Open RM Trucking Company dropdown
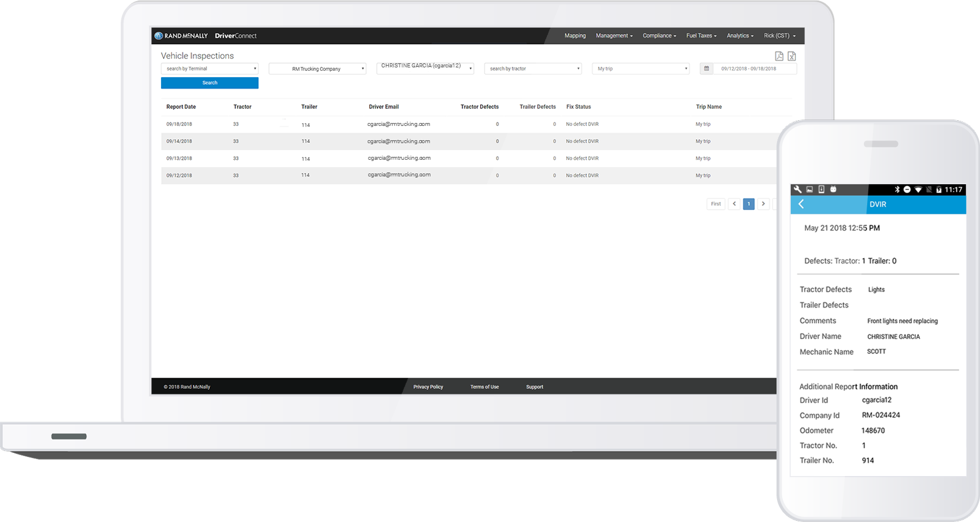The height and width of the screenshot is (522, 980). tap(317, 69)
